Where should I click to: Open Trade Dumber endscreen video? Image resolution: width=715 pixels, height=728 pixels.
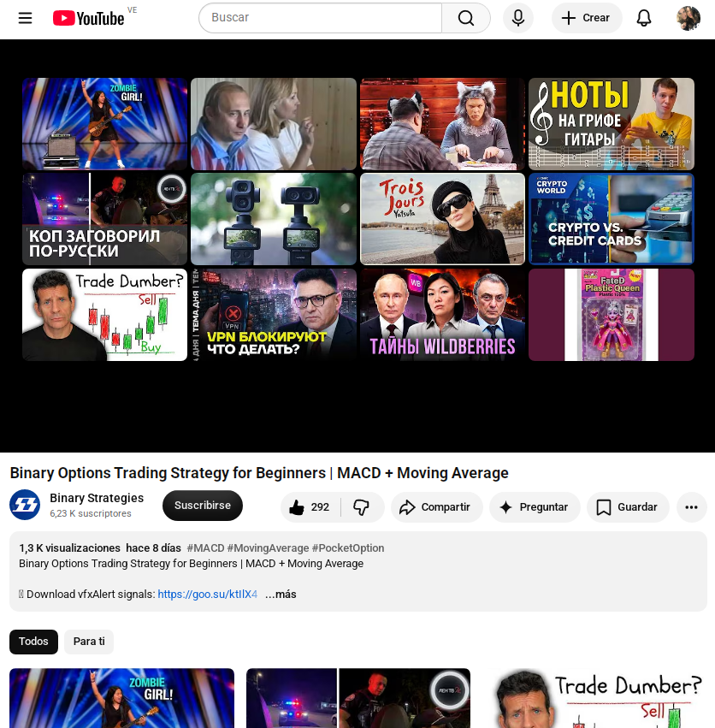(105, 315)
